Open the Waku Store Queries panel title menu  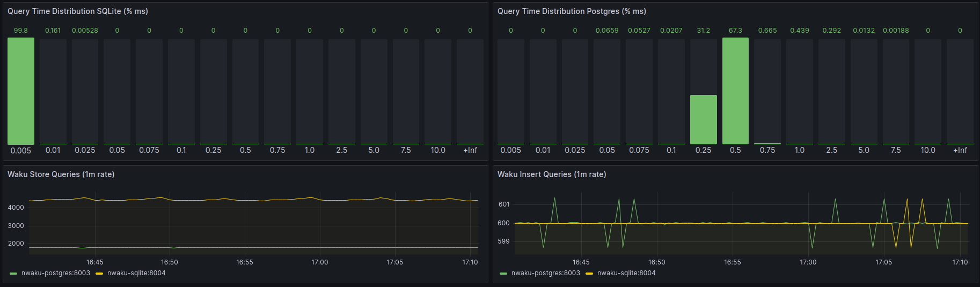[x=61, y=174]
